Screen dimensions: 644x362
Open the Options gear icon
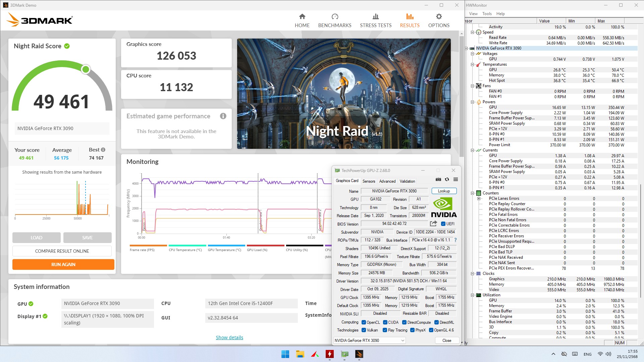point(438,17)
